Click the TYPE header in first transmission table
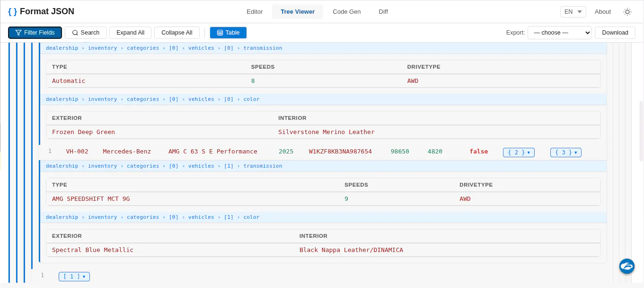644x288 pixels. [60, 67]
